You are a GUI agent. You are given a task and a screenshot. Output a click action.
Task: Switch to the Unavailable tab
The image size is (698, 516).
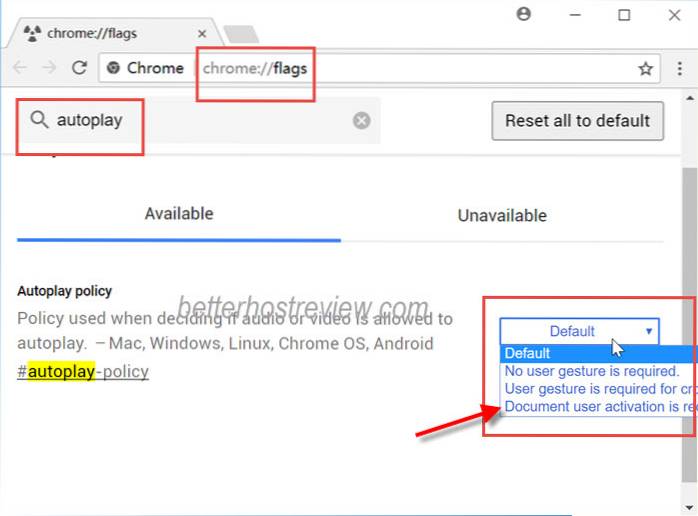click(x=502, y=215)
